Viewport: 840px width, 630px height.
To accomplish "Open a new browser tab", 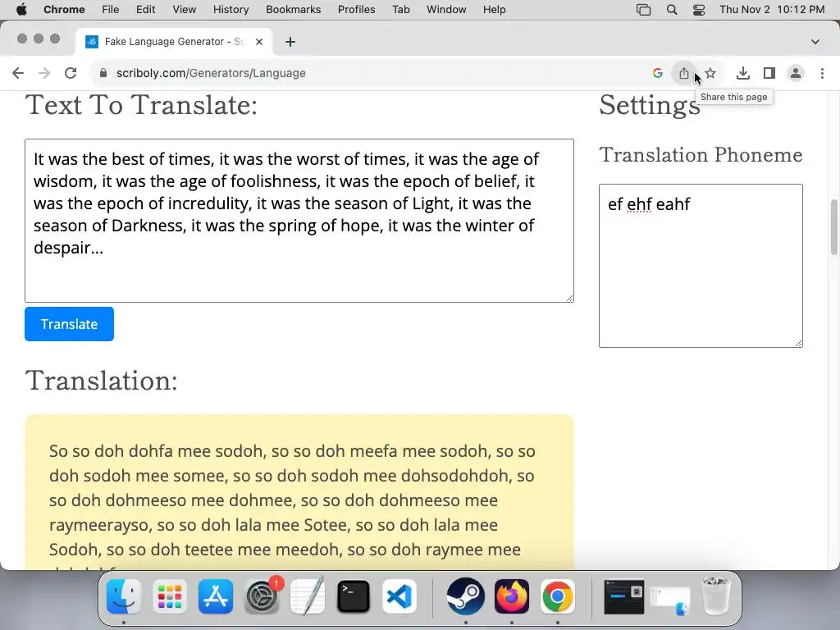I will tap(290, 42).
